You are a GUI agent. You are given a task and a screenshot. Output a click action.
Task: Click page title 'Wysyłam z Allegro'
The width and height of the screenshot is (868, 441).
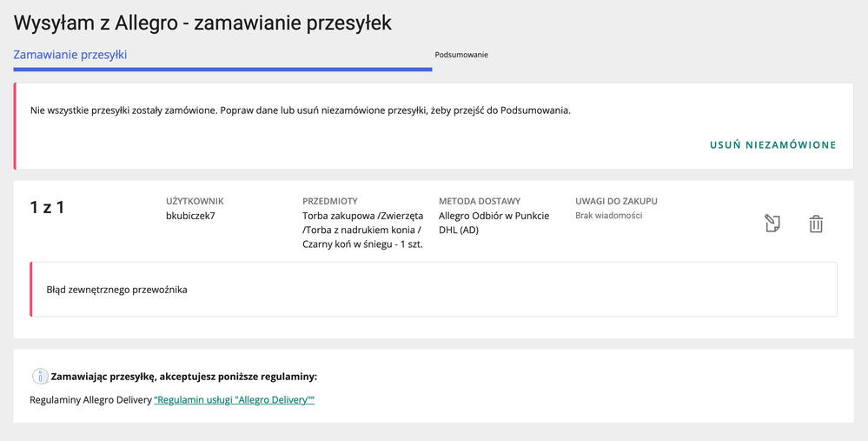click(97, 23)
